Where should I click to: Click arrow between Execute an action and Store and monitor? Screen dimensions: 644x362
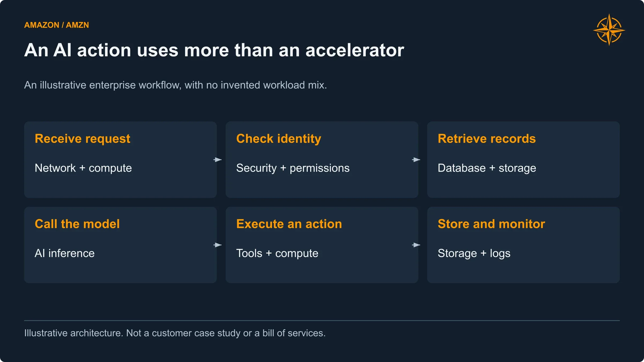pos(416,245)
